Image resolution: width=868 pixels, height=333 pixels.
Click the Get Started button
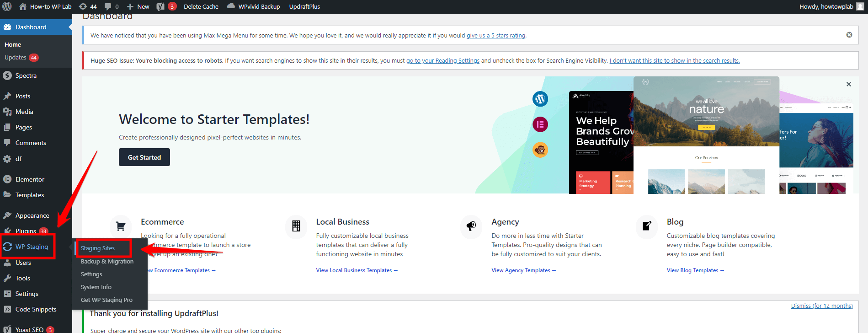144,157
